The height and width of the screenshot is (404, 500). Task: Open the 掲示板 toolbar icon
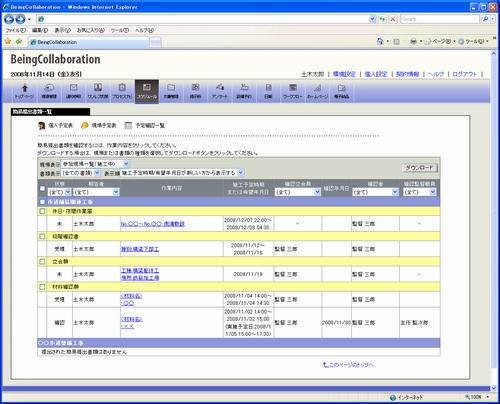(195, 92)
